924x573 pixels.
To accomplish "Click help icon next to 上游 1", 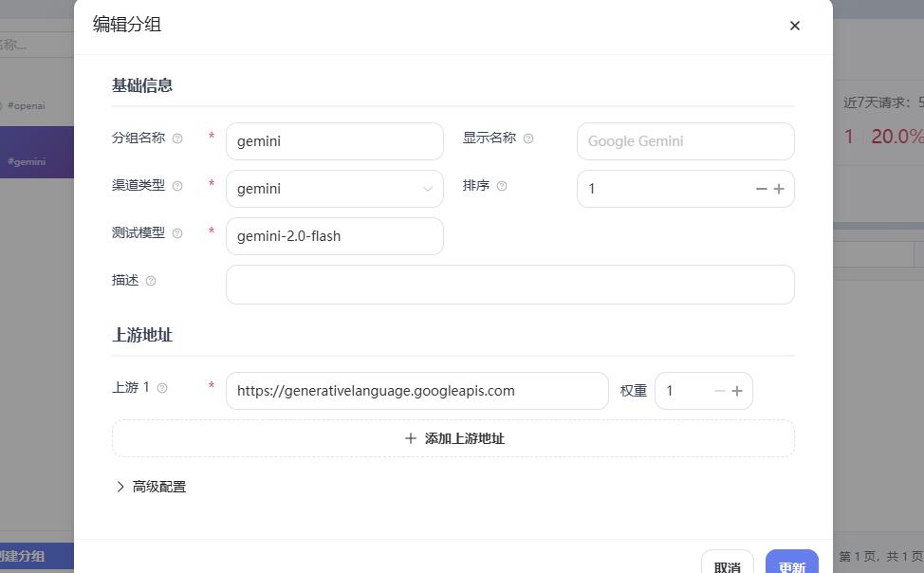I will coord(162,388).
